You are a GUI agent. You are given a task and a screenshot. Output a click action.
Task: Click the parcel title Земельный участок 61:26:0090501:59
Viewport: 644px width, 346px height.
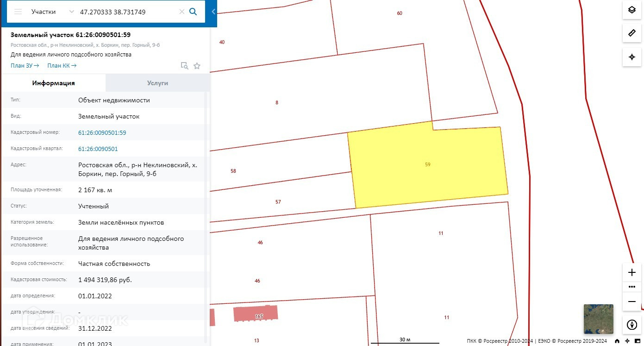(x=70, y=35)
